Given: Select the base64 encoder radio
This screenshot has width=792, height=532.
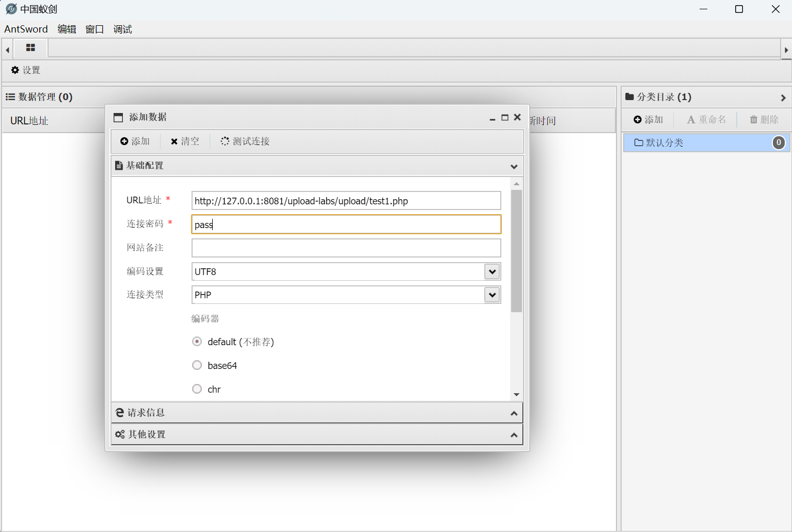Looking at the screenshot, I should [197, 365].
